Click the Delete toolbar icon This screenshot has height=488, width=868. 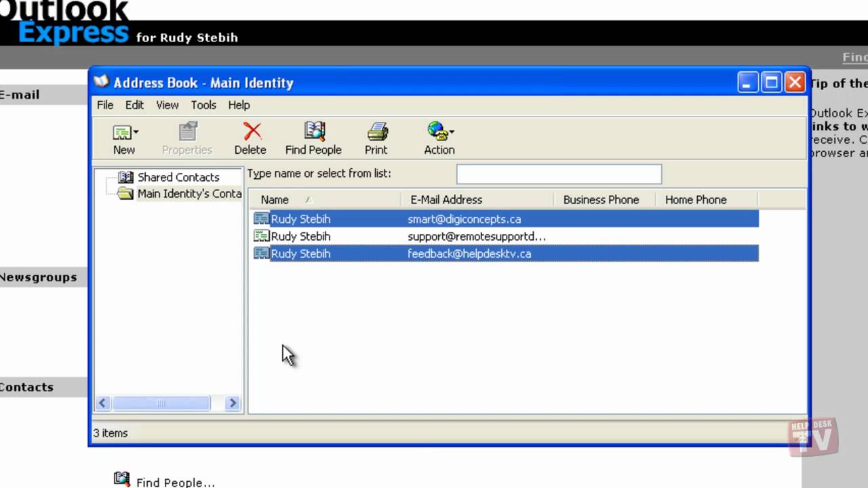tap(252, 131)
